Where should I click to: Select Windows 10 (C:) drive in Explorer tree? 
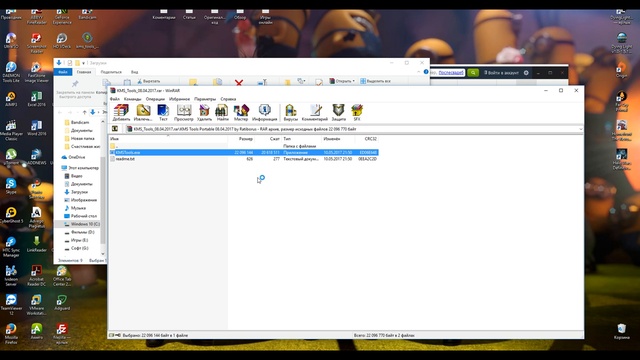(82, 224)
